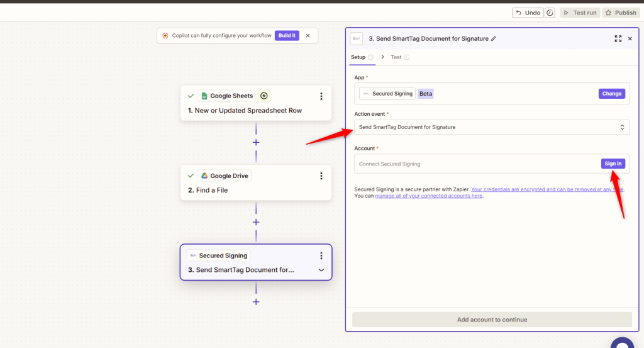
Task: Click the Undo button
Action: point(528,13)
